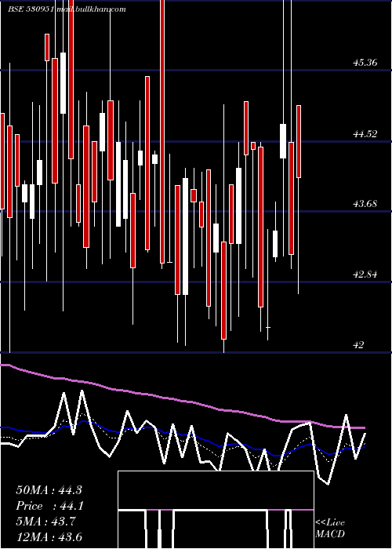Click the 43.68 price axis label
The width and height of the screenshot is (392, 549).
(365, 203)
